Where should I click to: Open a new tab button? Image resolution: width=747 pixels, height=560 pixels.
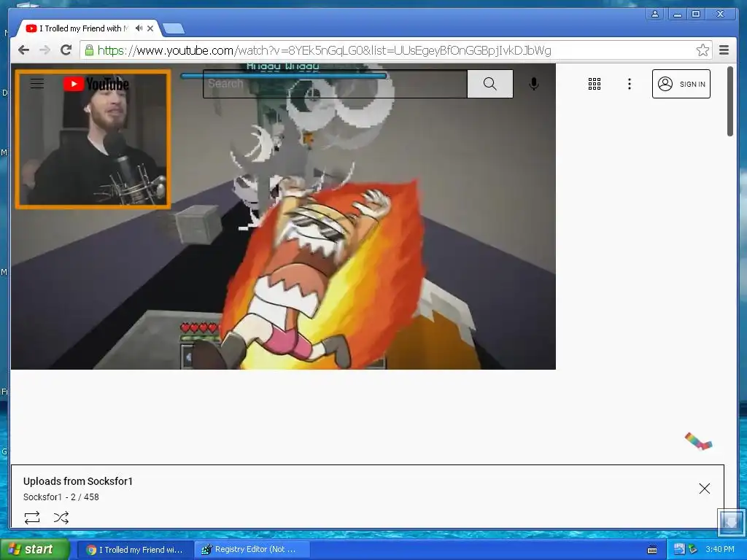(x=174, y=29)
